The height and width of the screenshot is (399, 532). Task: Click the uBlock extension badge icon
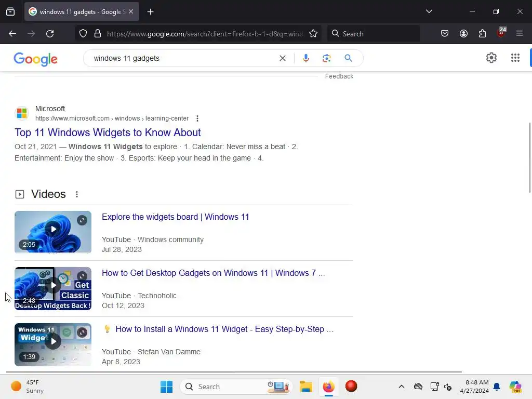coord(501,33)
